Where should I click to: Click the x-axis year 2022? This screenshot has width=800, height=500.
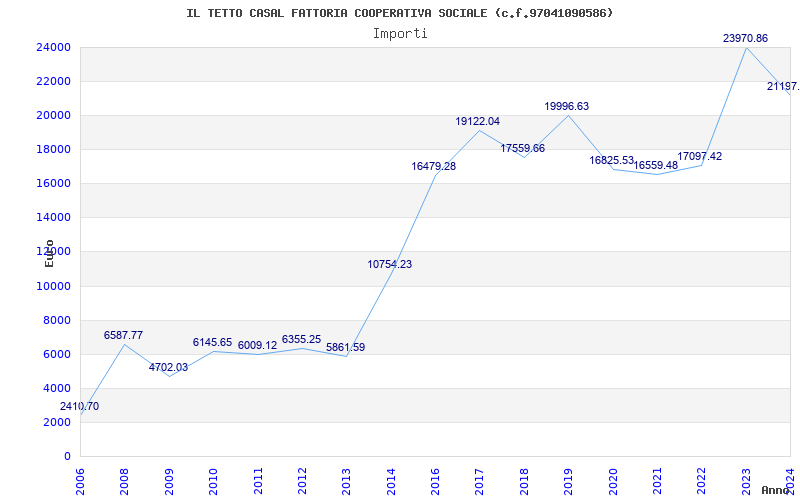(x=702, y=481)
